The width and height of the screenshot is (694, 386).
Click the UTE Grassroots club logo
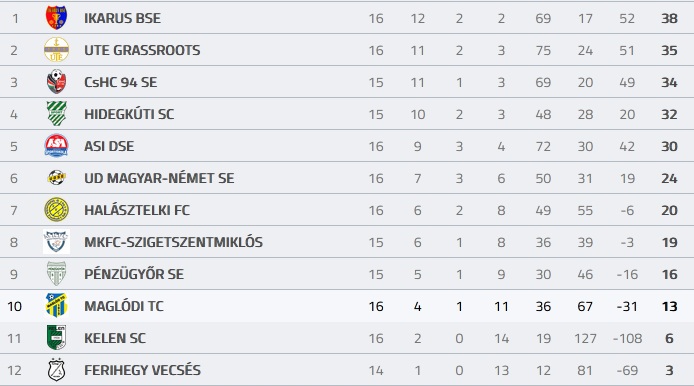56,50
